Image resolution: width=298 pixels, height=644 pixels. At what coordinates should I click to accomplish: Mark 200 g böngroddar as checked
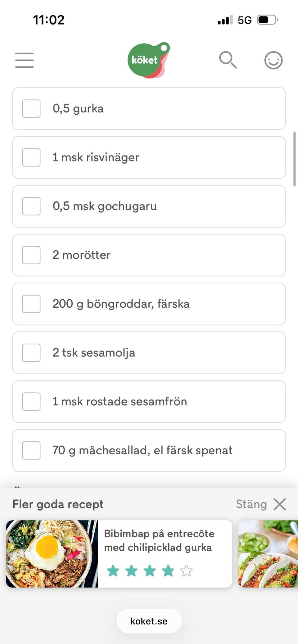coord(31,304)
